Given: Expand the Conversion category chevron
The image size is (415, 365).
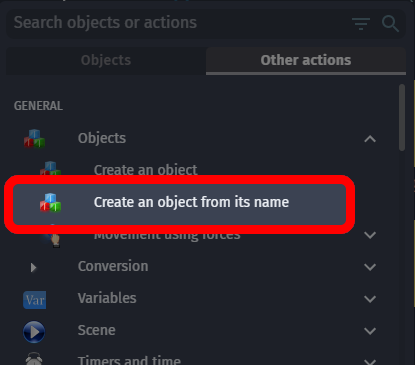Looking at the screenshot, I should point(370,267).
